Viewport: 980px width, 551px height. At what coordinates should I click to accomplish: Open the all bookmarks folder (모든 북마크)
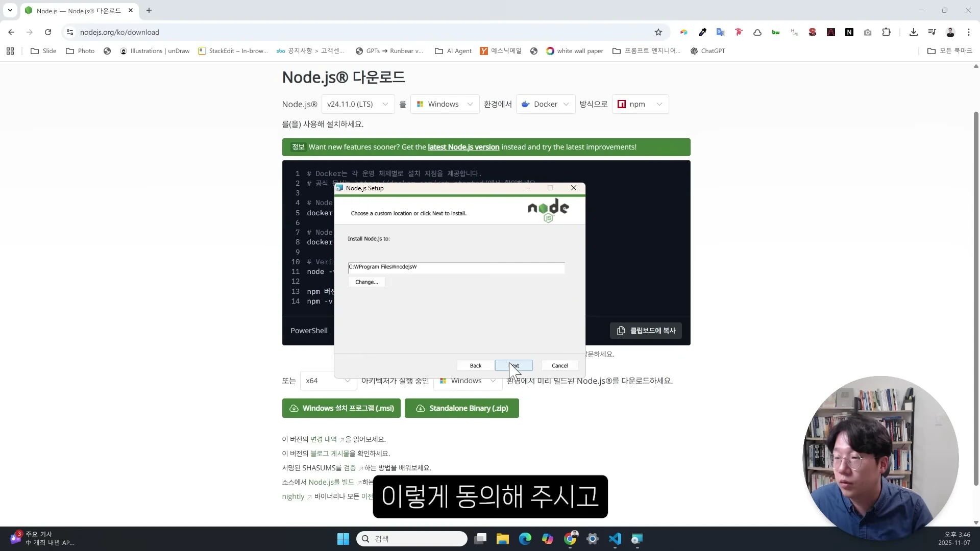pos(950,51)
